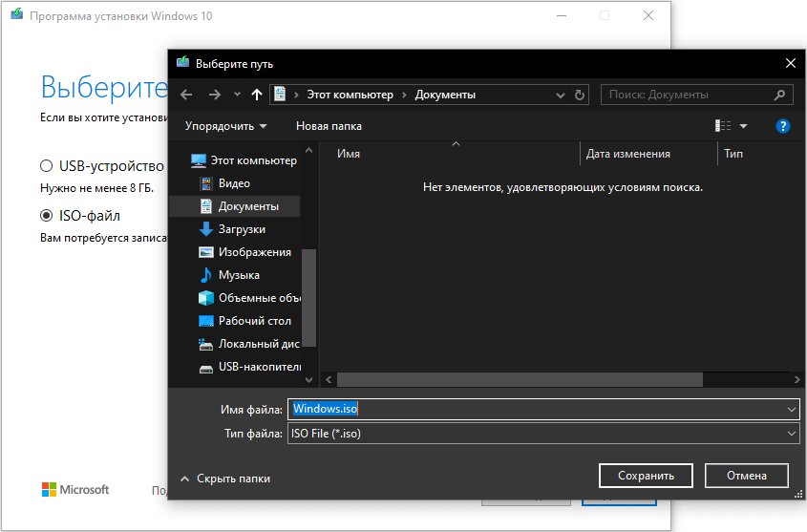Viewport: 807px width, 532px height.
Task: Select the ISO-файл radio button
Action: click(46, 216)
